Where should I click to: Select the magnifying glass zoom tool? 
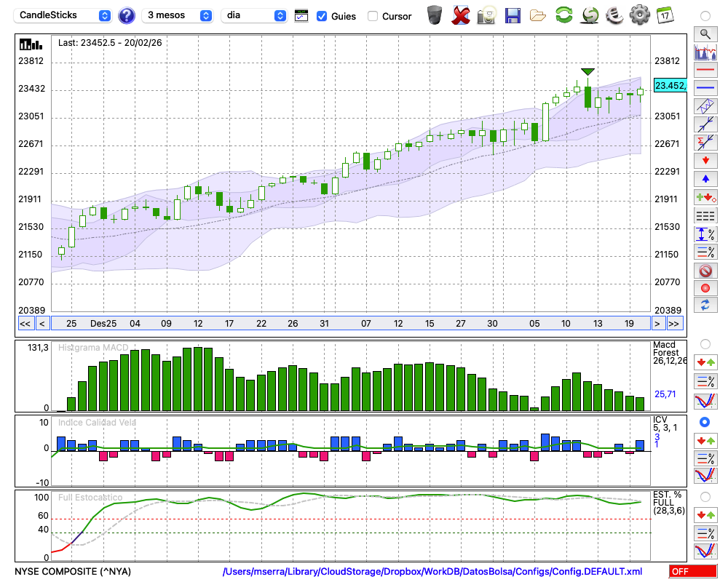pyautogui.click(x=705, y=34)
